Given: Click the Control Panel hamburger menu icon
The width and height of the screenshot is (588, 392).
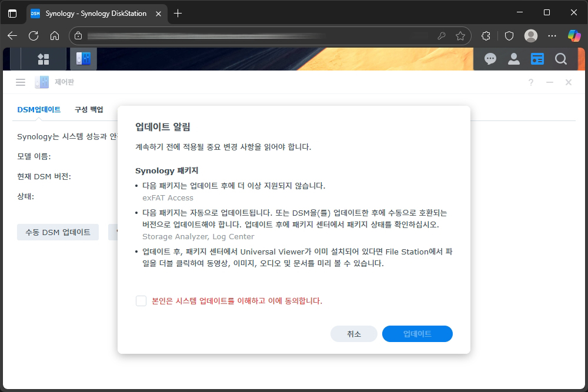Looking at the screenshot, I should pyautogui.click(x=21, y=82).
